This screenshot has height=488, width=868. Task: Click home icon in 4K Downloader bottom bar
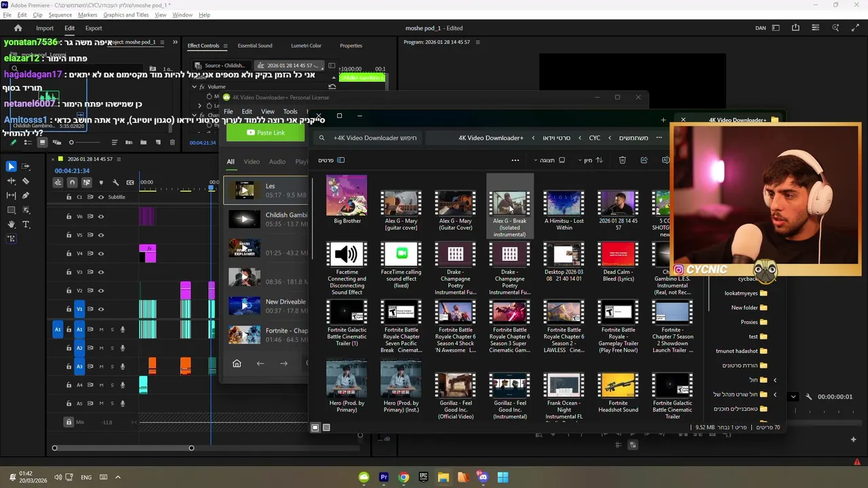coord(237,363)
